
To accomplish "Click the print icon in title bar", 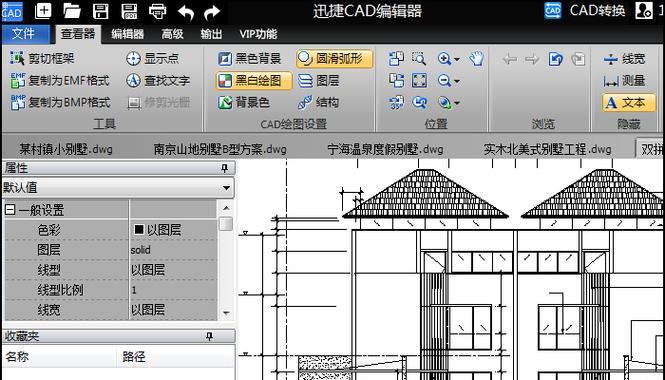I will 158,11.
